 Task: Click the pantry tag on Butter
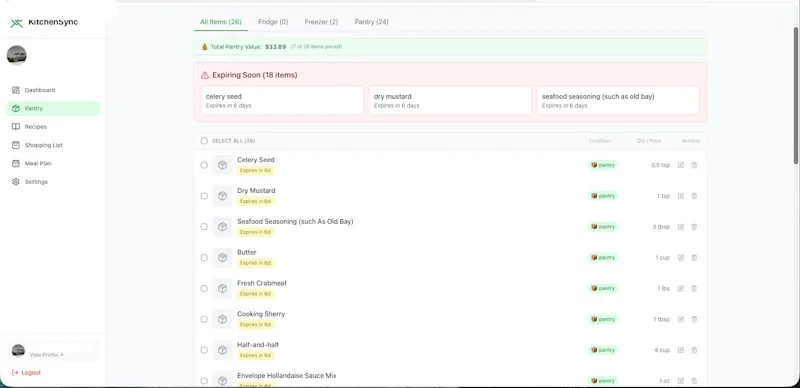coord(603,258)
